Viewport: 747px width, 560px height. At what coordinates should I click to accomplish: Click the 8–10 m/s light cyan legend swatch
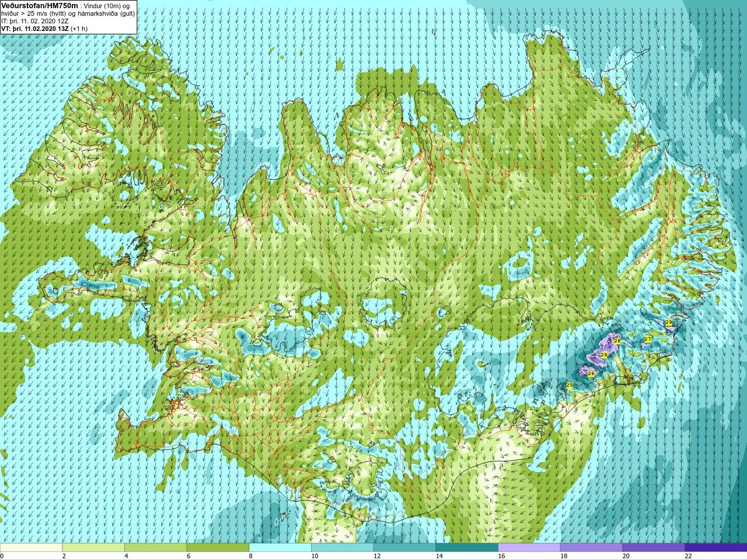[x=280, y=548]
